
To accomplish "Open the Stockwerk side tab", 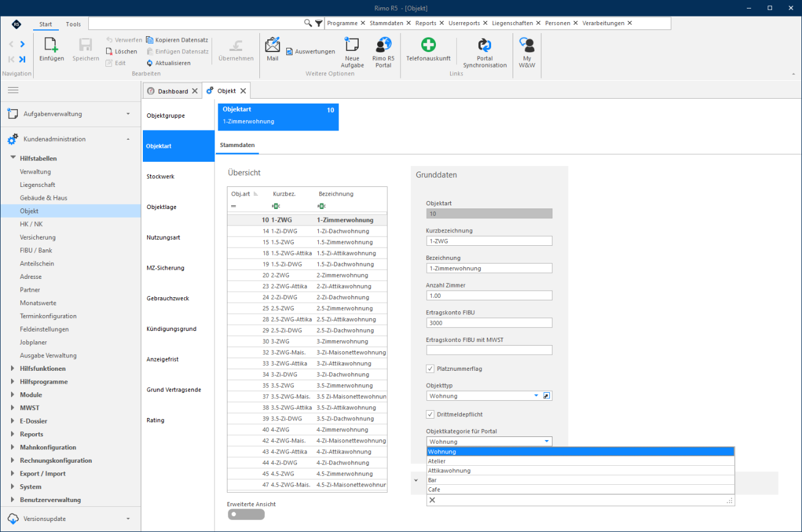I will pyautogui.click(x=178, y=177).
